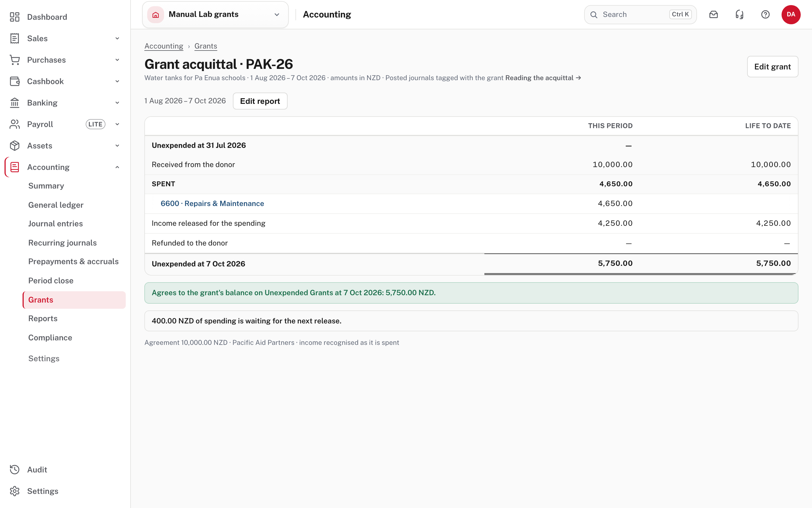Image resolution: width=812 pixels, height=508 pixels.
Task: Expand the Assets menu chevron
Action: (117, 146)
